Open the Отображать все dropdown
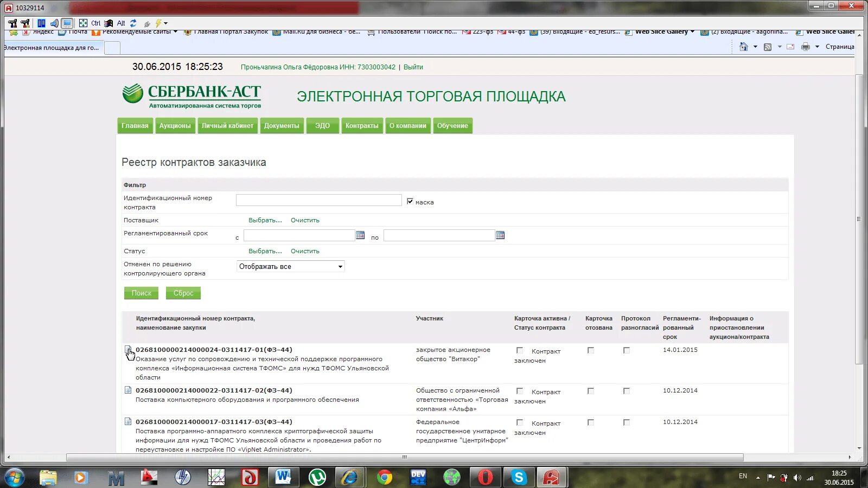This screenshot has height=488, width=868. (291, 266)
